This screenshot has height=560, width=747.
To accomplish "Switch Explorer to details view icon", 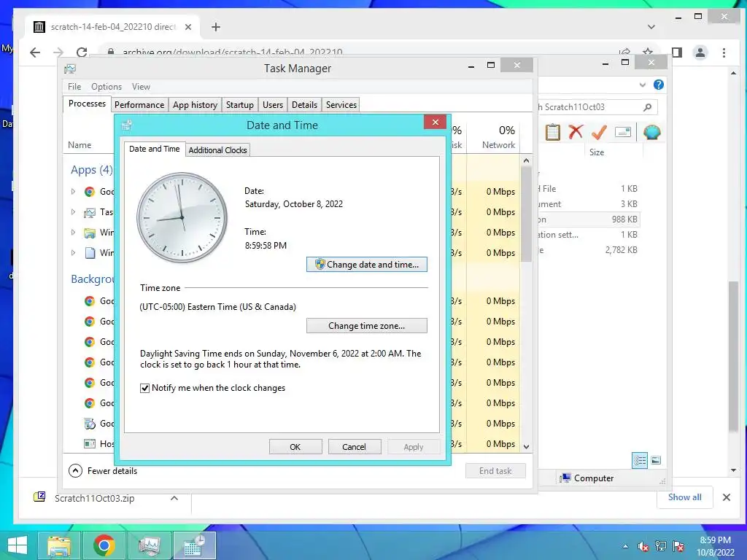I will pos(639,461).
